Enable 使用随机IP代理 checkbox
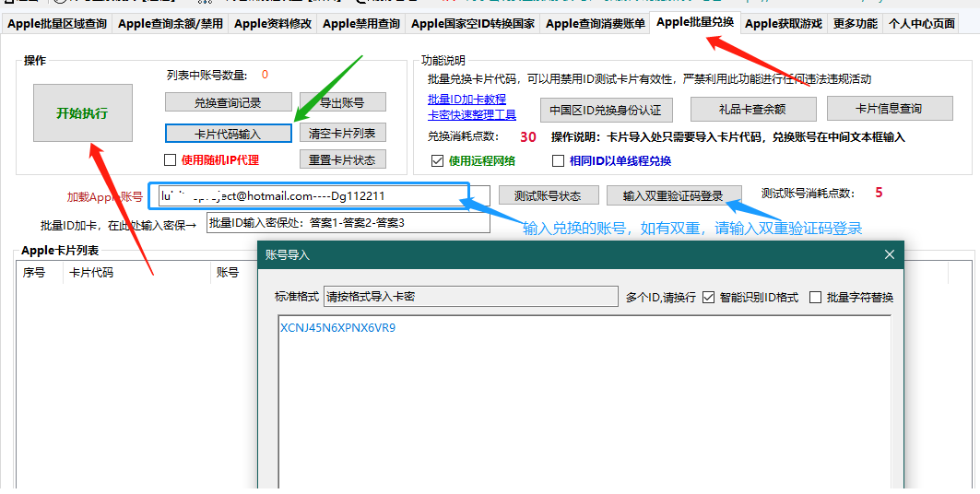Screen dimensions: 980x494 tap(170, 159)
